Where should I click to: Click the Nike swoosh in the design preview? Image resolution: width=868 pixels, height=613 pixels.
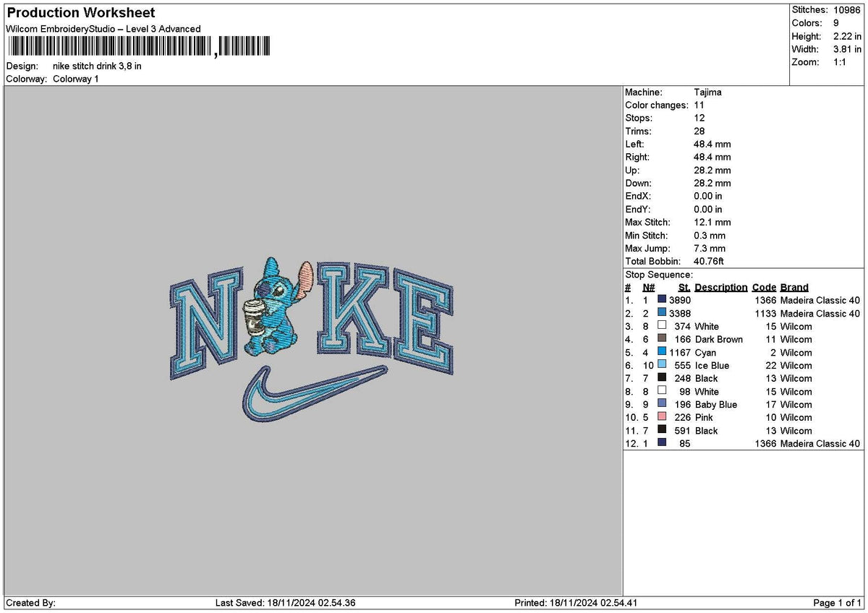pos(314,394)
